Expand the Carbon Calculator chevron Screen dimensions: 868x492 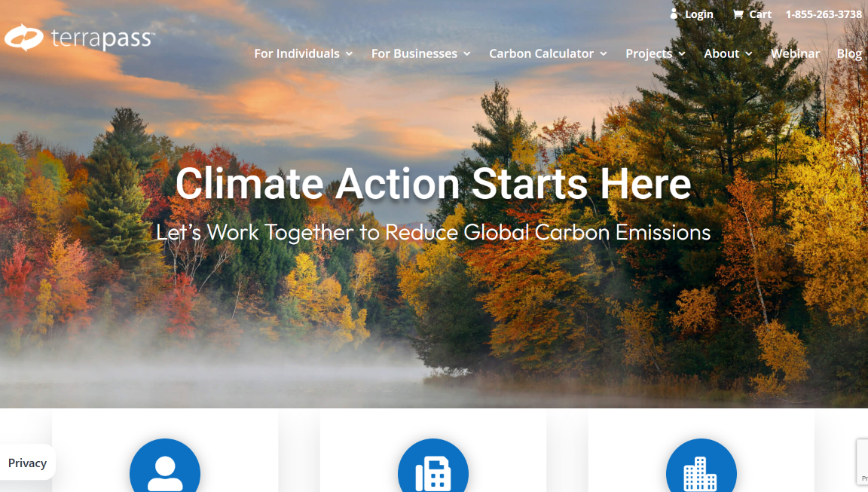pos(604,53)
